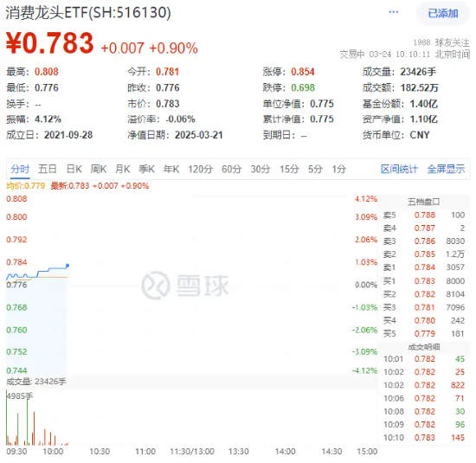Click the 振幅 value 4.12%
Viewport: 476px width, 463px height.
click(48, 119)
